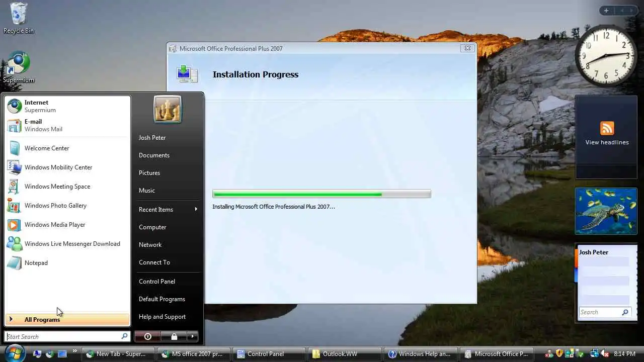
Task: Click the chess user account picture
Action: [168, 109]
